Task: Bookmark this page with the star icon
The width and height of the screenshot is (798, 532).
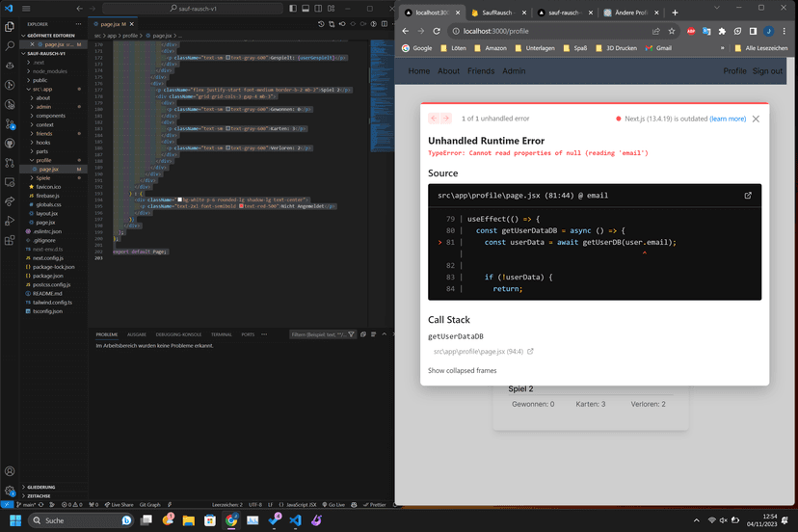Action: (x=672, y=31)
